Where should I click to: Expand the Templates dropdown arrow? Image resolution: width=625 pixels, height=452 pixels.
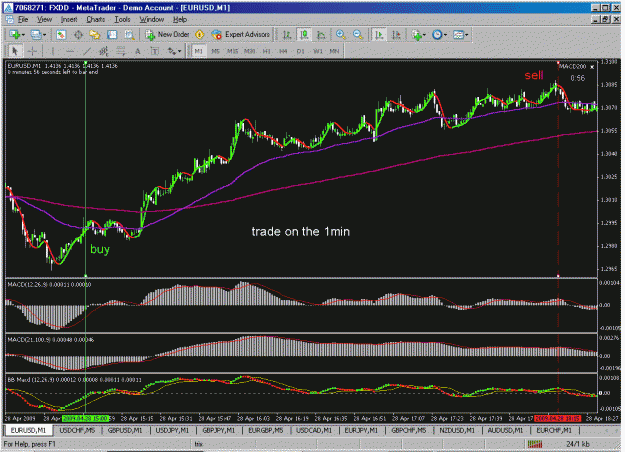coord(466,35)
